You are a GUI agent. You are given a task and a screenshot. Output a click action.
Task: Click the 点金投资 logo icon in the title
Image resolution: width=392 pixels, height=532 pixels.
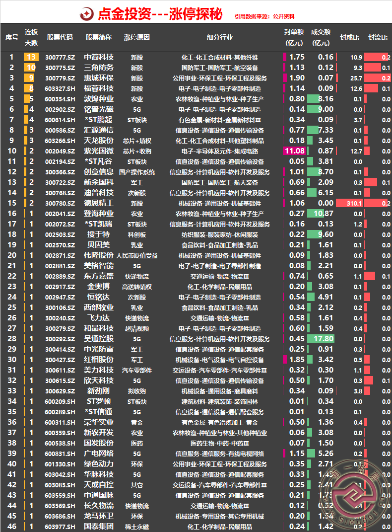coord(87,13)
